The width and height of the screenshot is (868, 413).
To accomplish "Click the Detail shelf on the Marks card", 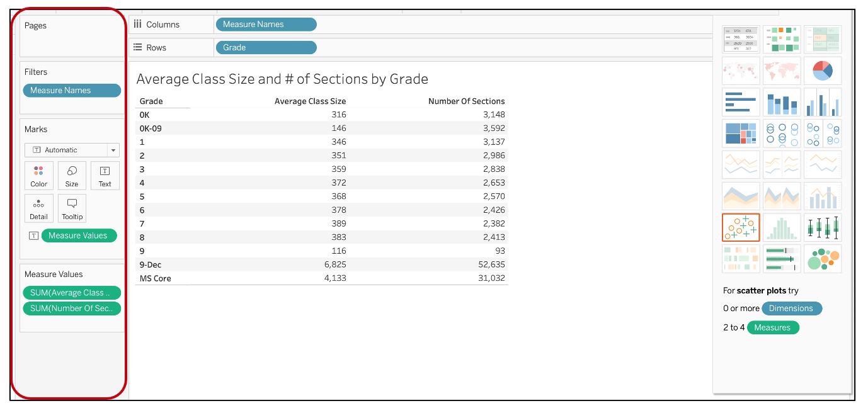I will tap(38, 208).
